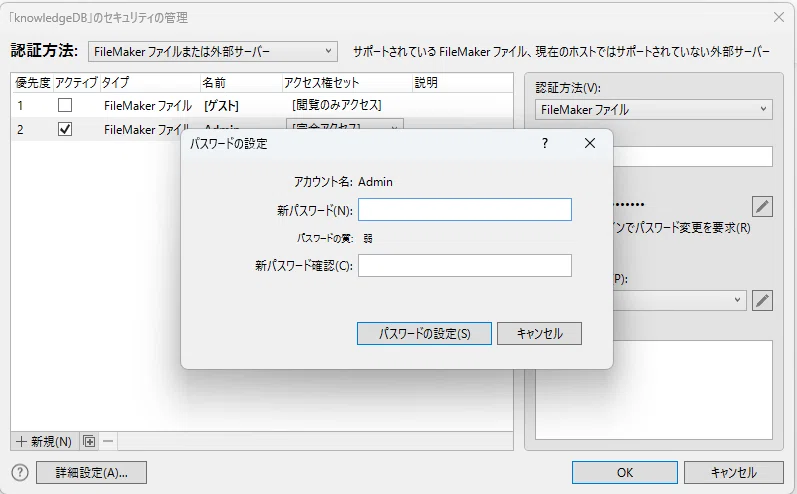The image size is (797, 494).
Task: Click the [閲覧のみアクセス] privilege set cell
Action: point(336,105)
